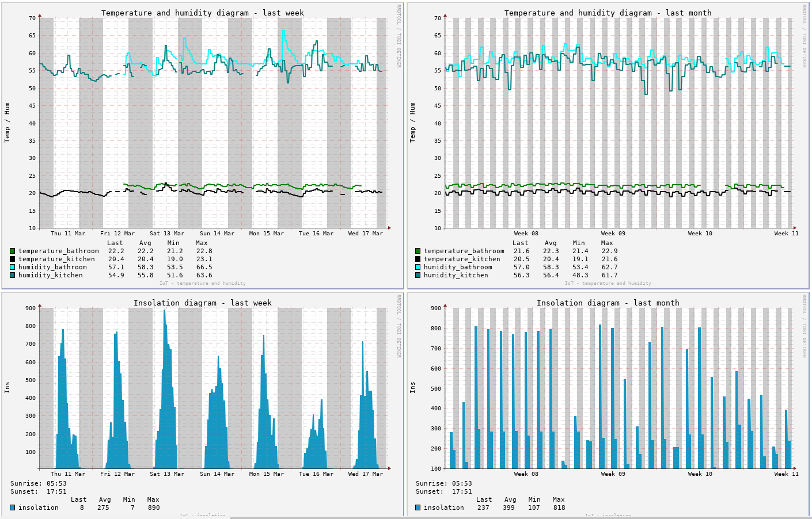Click 'Tue 16 Mar' axis label on weekly temperature graph
812x519 pixels.
tap(316, 234)
